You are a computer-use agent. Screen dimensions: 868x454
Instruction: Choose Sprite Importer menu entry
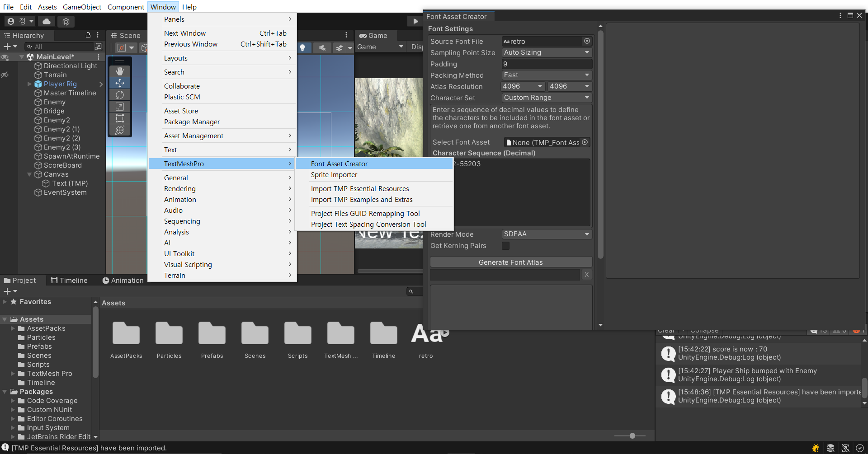pos(374,175)
